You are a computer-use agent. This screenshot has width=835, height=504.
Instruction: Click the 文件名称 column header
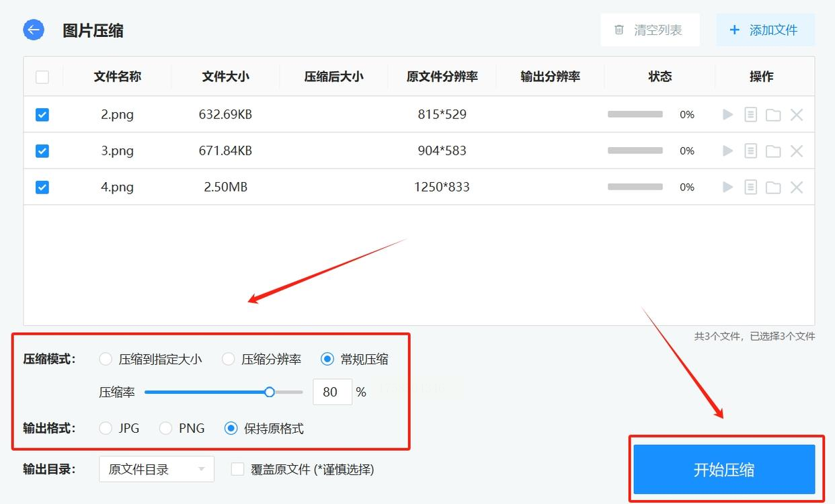coord(118,77)
